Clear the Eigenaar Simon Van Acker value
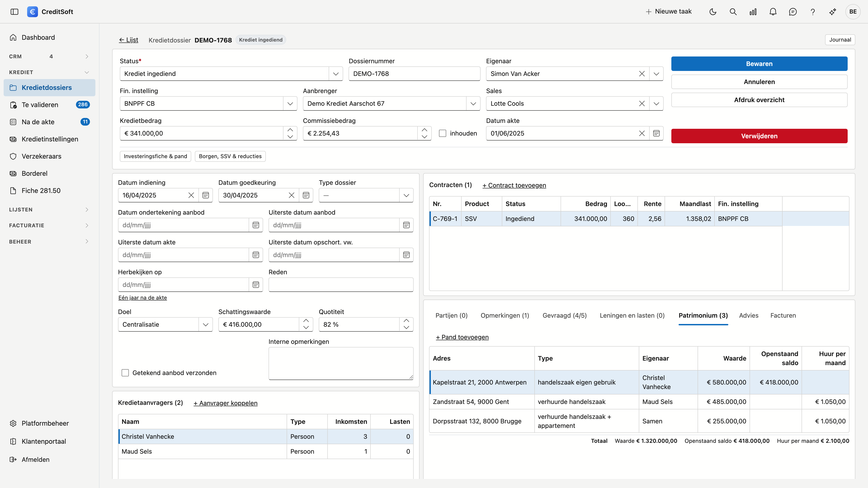The width and height of the screenshot is (868, 488). (642, 74)
